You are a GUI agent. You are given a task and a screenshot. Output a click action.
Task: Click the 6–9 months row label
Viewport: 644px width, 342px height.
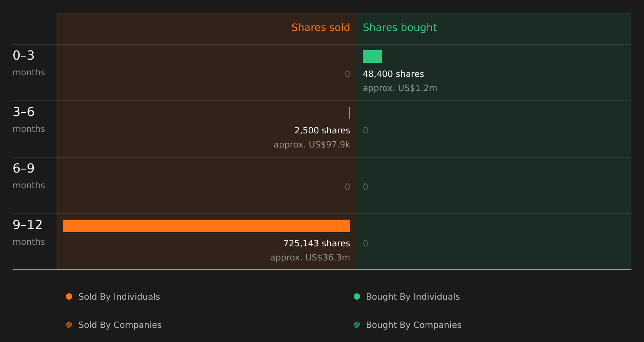click(29, 176)
